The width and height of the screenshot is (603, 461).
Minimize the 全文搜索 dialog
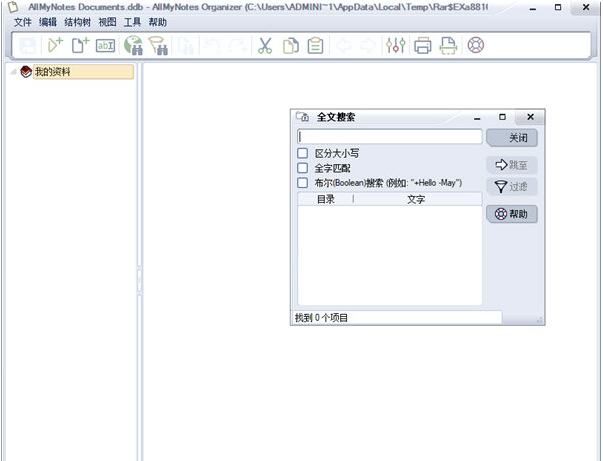point(477,118)
